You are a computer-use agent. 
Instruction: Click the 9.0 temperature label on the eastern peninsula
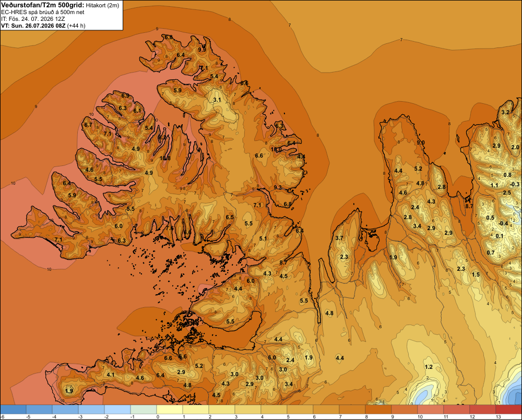(421, 142)
